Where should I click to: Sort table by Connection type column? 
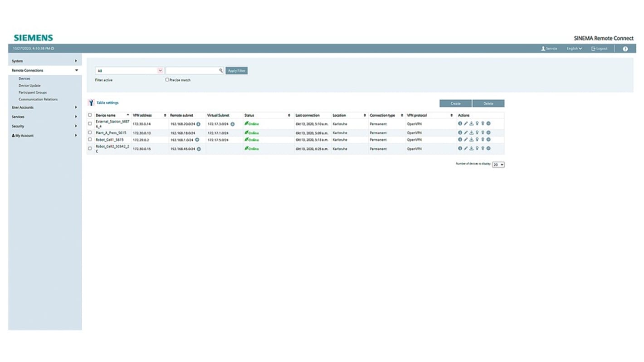click(386, 115)
